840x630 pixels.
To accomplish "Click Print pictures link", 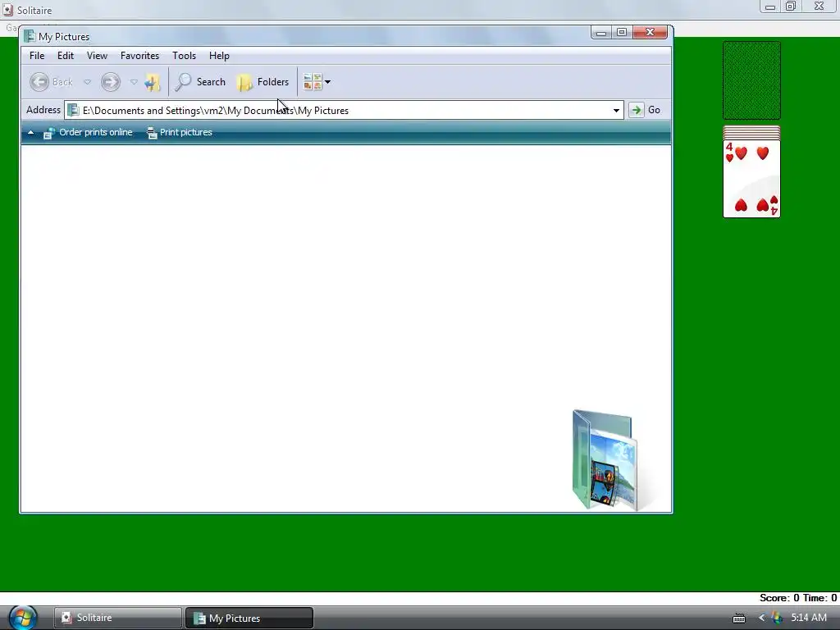I will tap(180, 132).
